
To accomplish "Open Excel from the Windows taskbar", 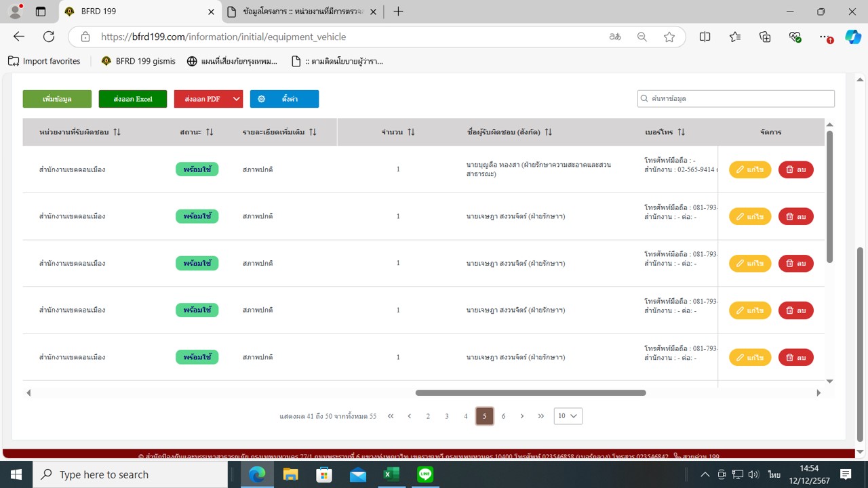I will 391,474.
